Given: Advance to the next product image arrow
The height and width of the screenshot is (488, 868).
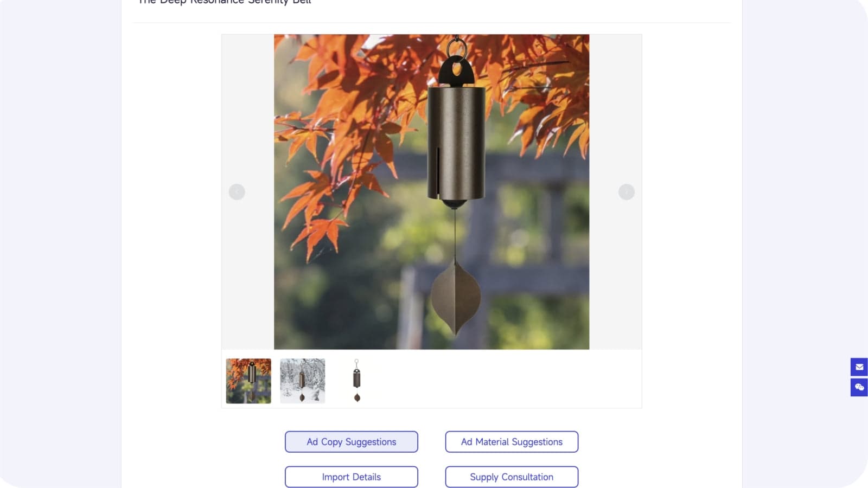Looking at the screenshot, I should (627, 192).
